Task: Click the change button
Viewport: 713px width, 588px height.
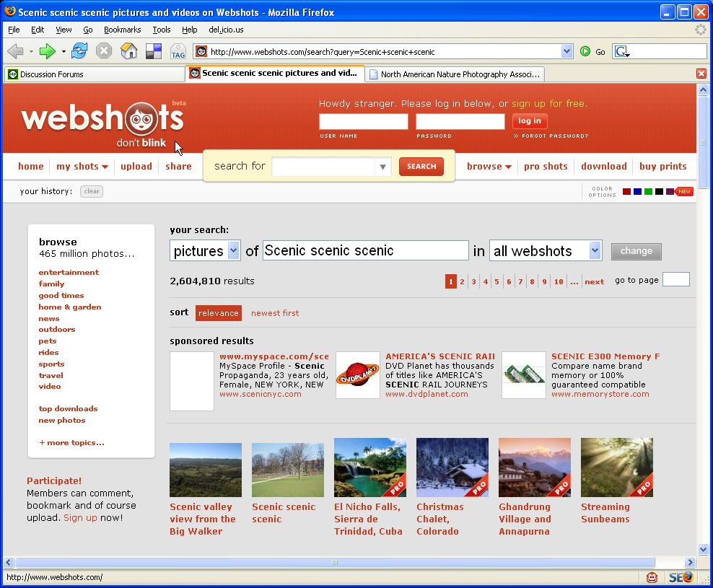Action: [637, 251]
